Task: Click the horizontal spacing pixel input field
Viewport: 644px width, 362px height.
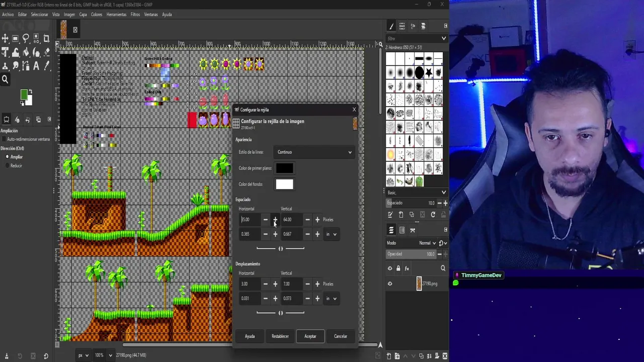Action: 250,220
